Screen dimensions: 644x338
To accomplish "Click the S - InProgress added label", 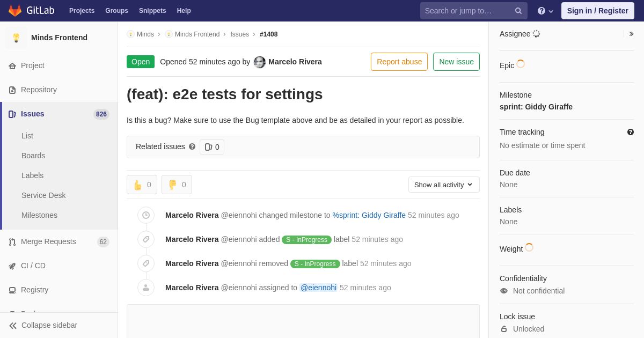I will pyautogui.click(x=306, y=240).
